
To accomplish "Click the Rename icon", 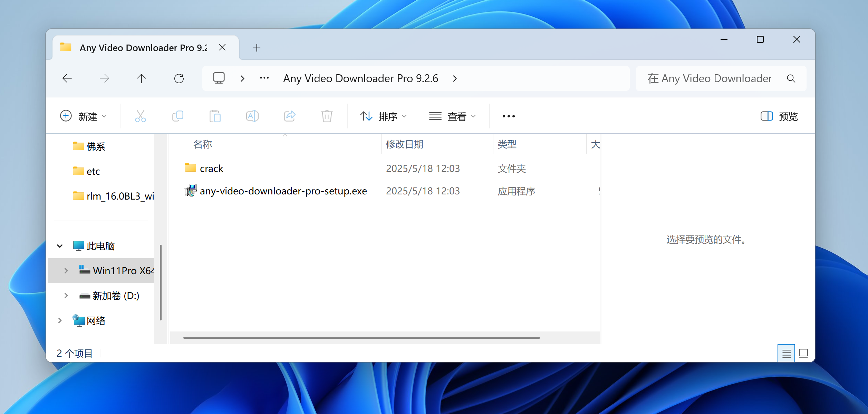I will [x=252, y=116].
